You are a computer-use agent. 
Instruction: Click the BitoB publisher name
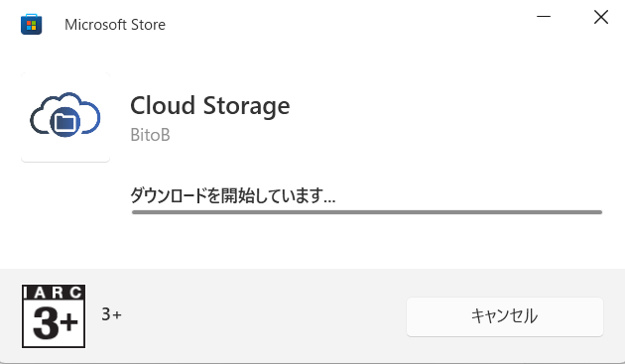tap(150, 135)
